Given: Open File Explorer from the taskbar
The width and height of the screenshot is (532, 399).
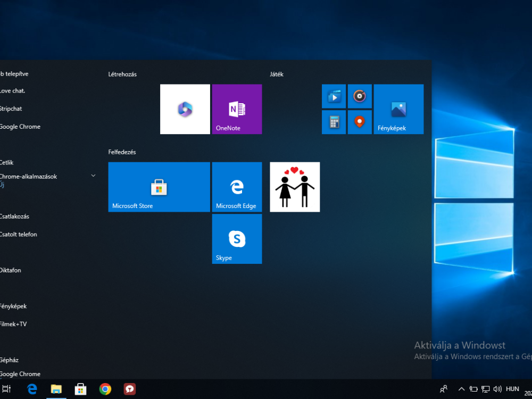Looking at the screenshot, I should (56, 389).
